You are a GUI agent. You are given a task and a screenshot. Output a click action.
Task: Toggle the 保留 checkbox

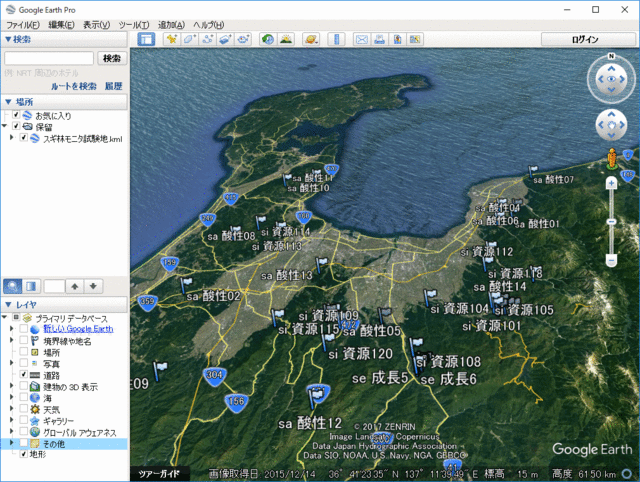point(16,126)
